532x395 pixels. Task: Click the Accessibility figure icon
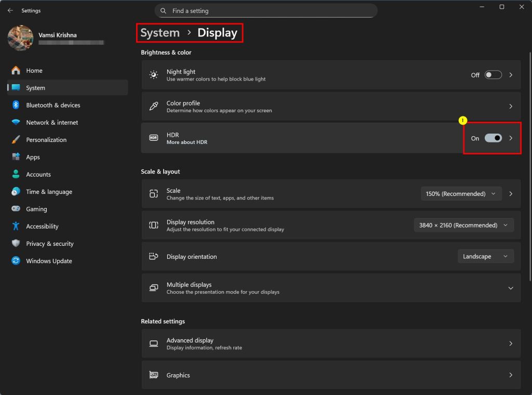click(x=16, y=226)
